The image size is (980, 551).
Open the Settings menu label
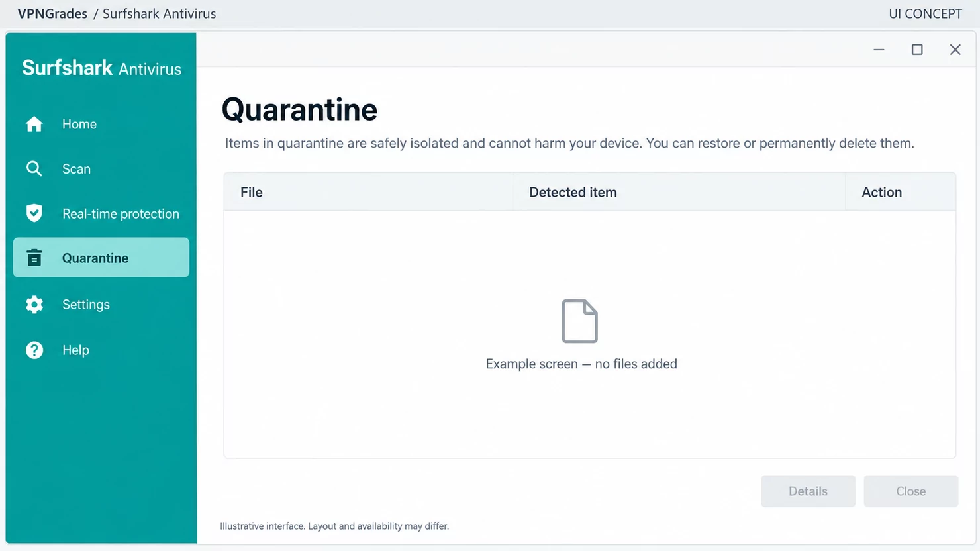(x=86, y=305)
